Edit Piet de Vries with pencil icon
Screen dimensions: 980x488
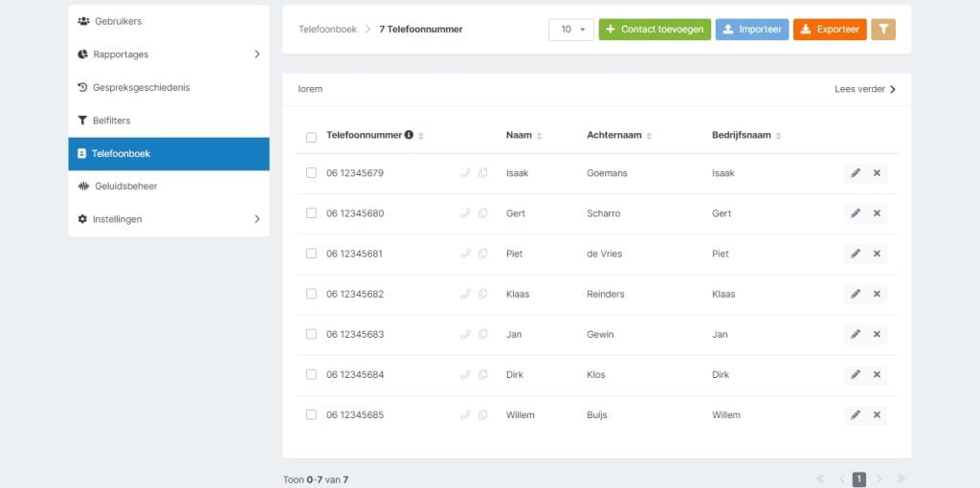[x=856, y=254]
